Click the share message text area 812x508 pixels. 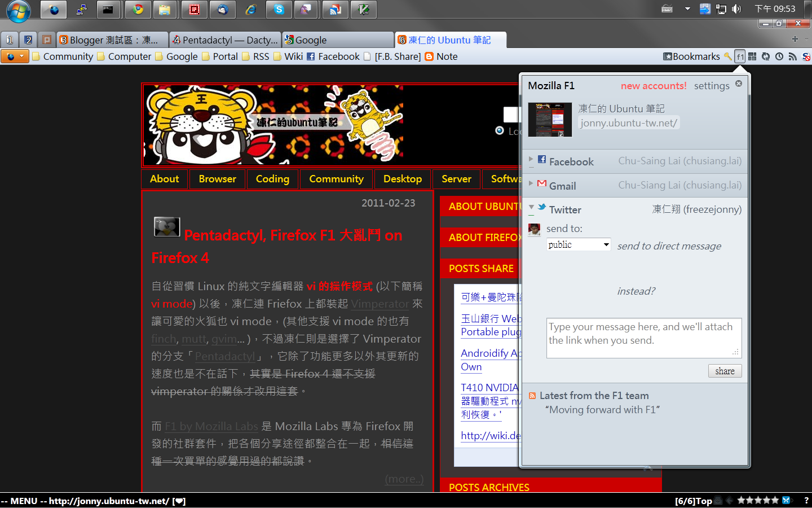pos(644,338)
